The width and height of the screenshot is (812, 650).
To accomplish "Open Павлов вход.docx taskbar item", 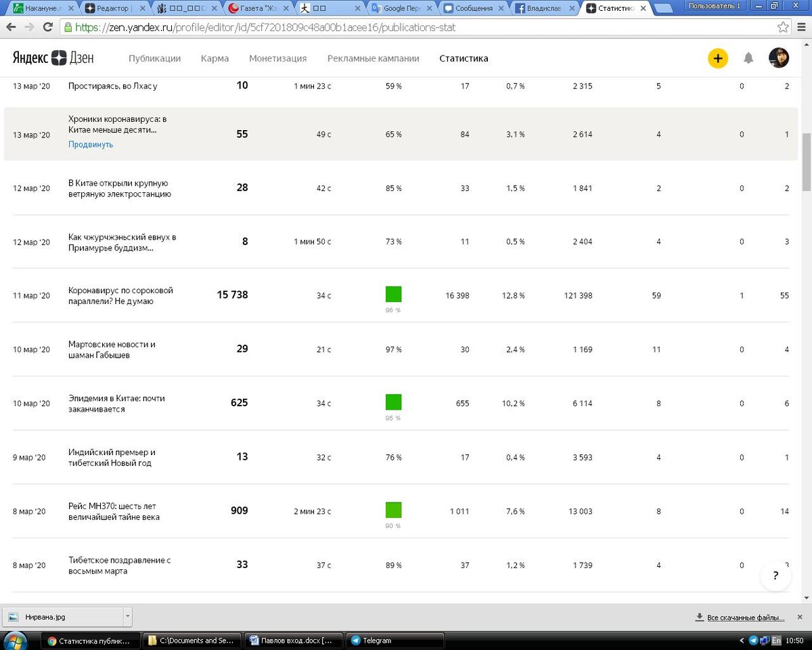I will (294, 640).
